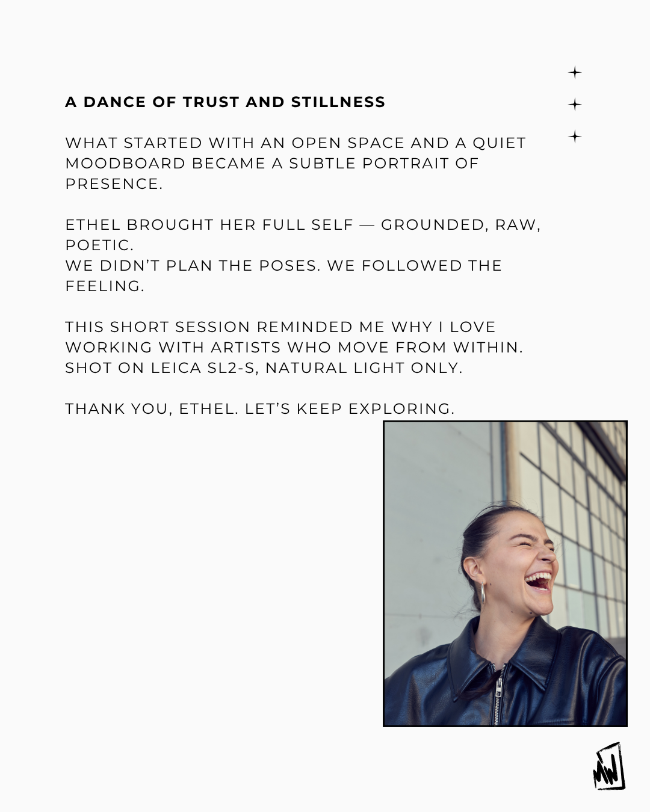Click the line starting What started with

click(x=296, y=143)
